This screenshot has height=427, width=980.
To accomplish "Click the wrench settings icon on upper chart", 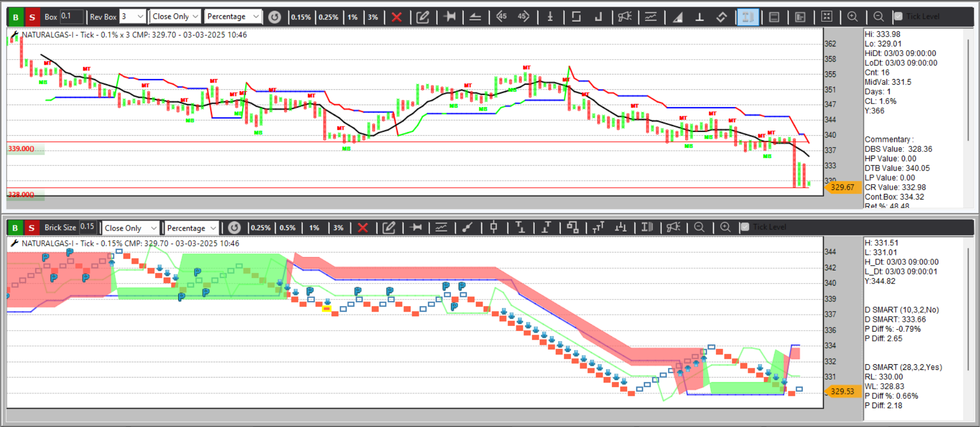I will 14,35.
